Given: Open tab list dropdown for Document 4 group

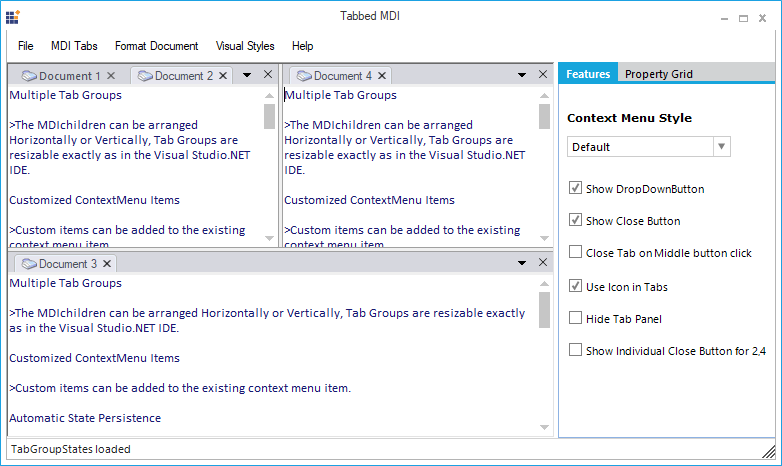Looking at the screenshot, I should (x=522, y=75).
